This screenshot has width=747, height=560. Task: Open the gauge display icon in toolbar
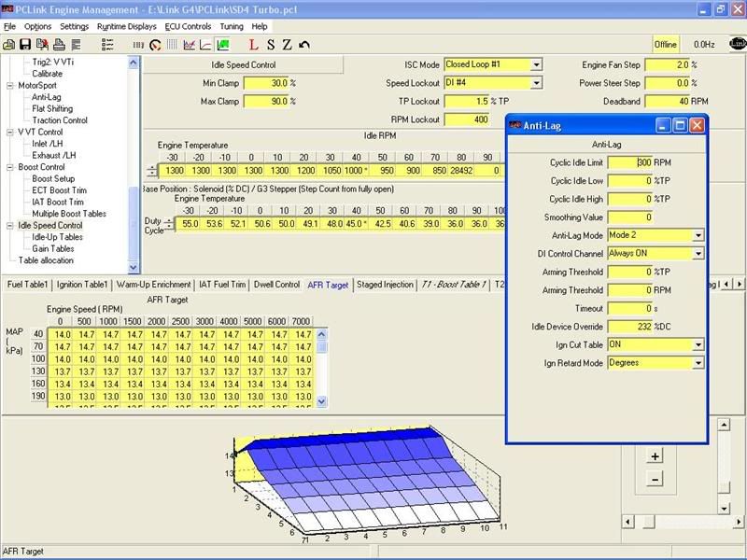[153, 45]
